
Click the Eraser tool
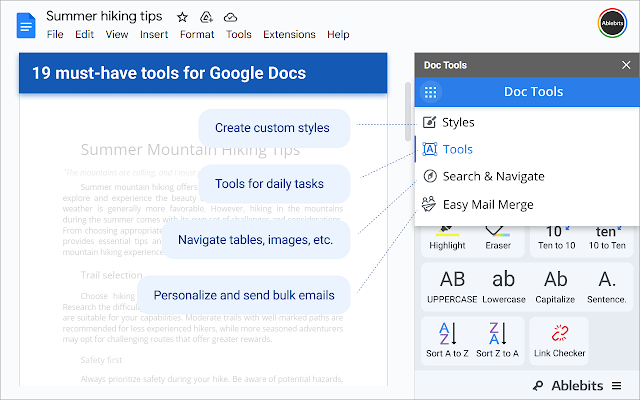coord(498,239)
